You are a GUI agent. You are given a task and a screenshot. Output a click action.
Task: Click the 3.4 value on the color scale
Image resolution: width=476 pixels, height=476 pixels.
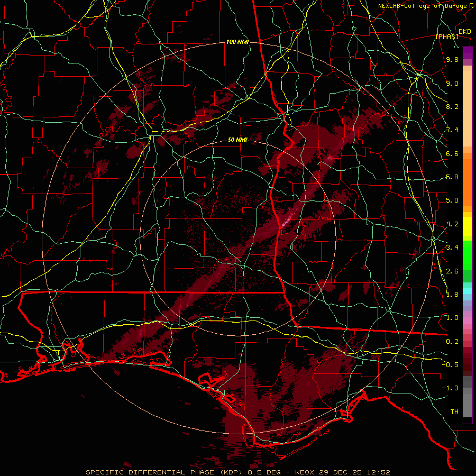pyautogui.click(x=452, y=248)
